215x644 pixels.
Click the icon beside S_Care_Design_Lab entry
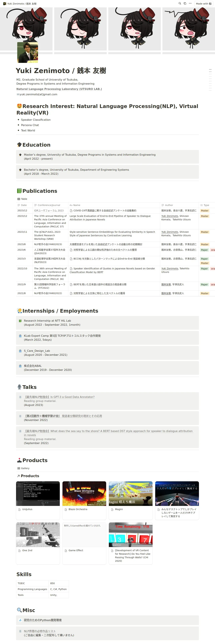[20, 351]
